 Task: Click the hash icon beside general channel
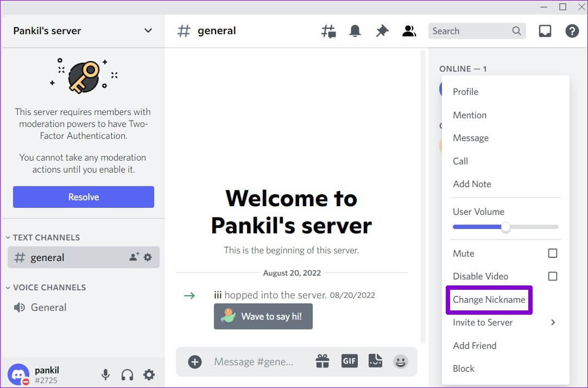click(20, 258)
